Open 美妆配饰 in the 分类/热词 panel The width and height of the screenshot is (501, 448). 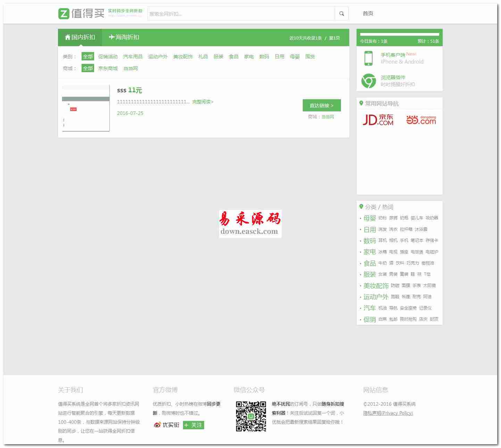click(x=376, y=286)
